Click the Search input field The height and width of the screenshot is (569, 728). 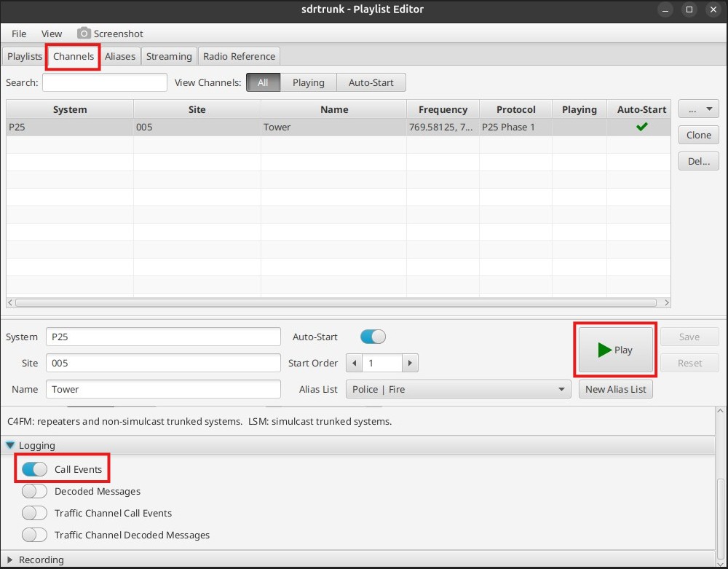pos(104,82)
